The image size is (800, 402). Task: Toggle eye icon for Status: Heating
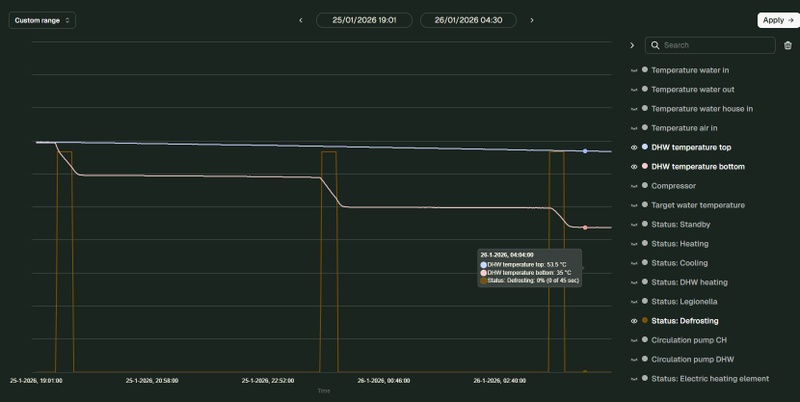point(634,244)
